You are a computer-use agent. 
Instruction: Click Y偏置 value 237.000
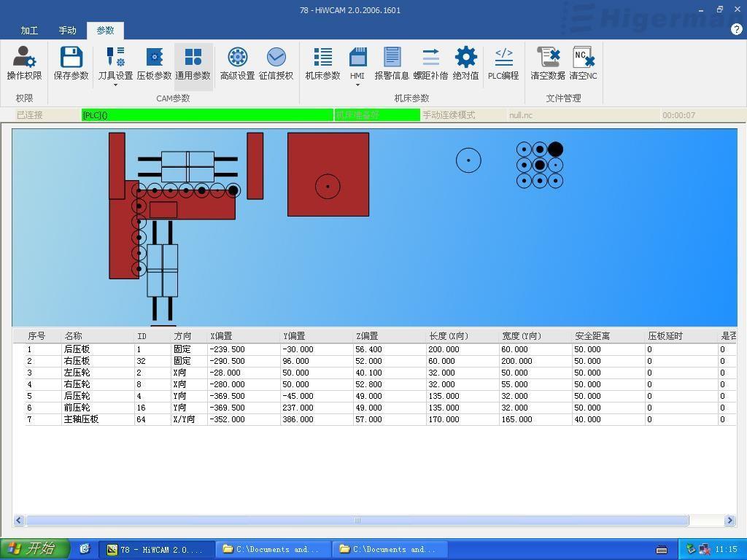[x=298, y=408]
